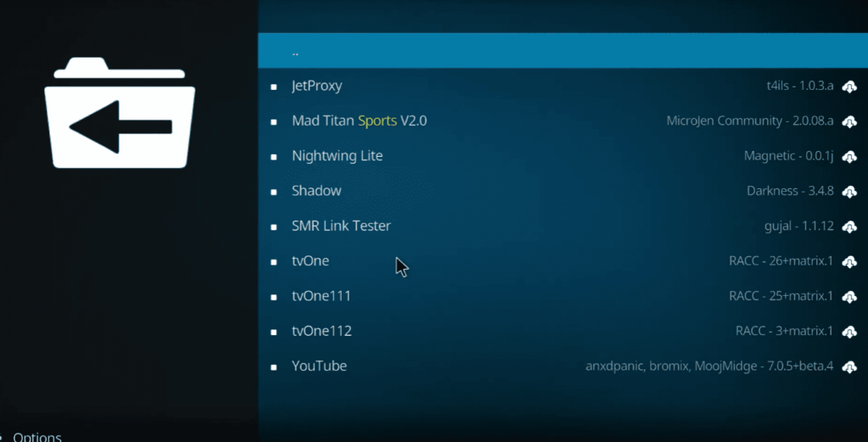Open Nightwing Lite add-on

(x=563, y=155)
